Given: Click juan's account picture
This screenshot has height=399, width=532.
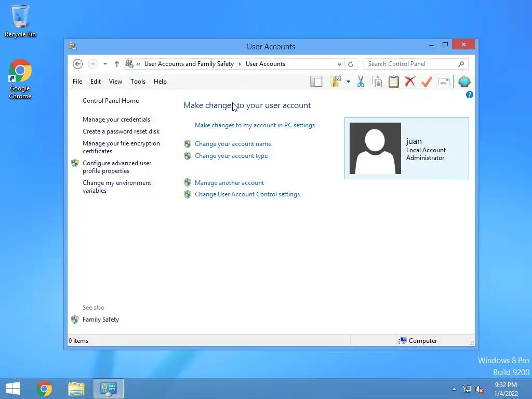Looking at the screenshot, I should [375, 148].
